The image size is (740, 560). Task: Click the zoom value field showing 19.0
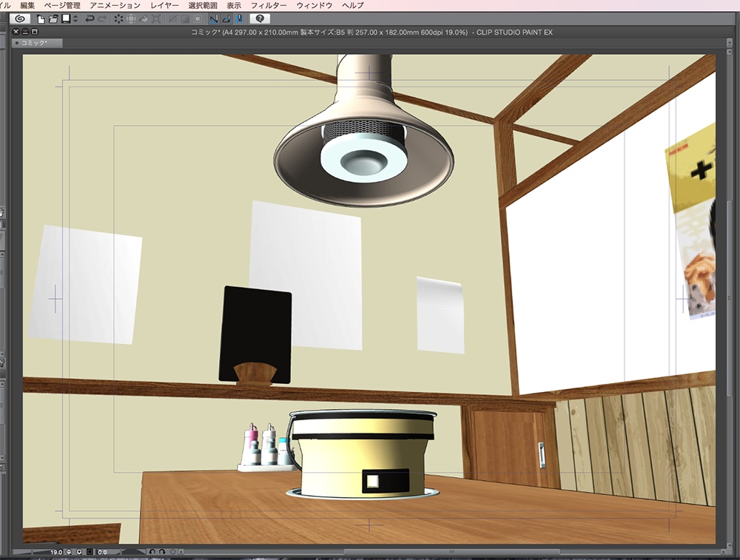pyautogui.click(x=55, y=552)
